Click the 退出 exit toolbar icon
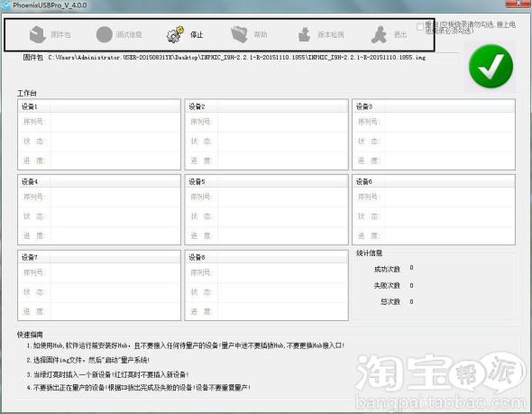This screenshot has height=414, width=532. [389, 34]
